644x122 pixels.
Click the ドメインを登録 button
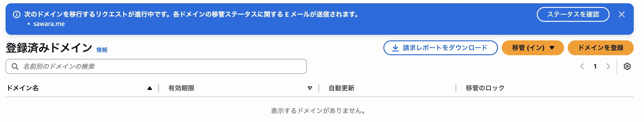(x=601, y=48)
